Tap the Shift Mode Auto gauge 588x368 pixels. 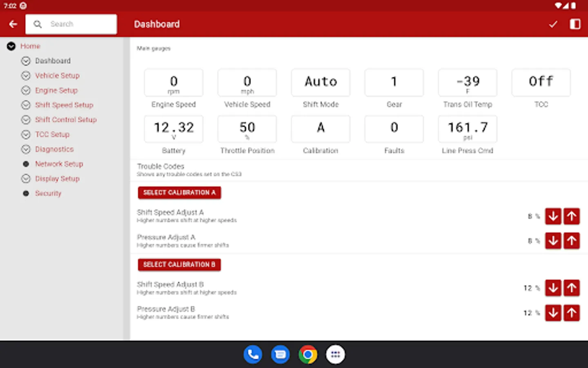pos(321,83)
